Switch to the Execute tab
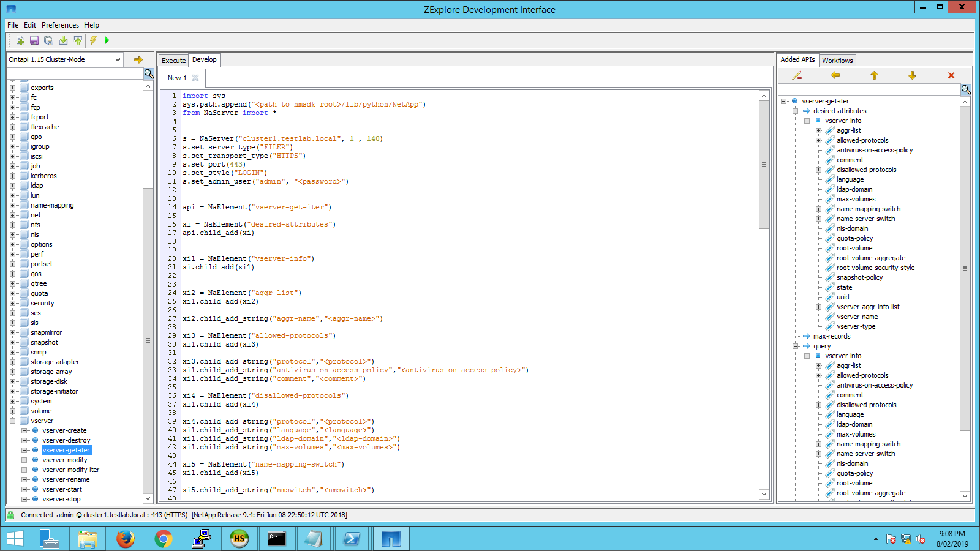980x551 pixels. tap(173, 60)
